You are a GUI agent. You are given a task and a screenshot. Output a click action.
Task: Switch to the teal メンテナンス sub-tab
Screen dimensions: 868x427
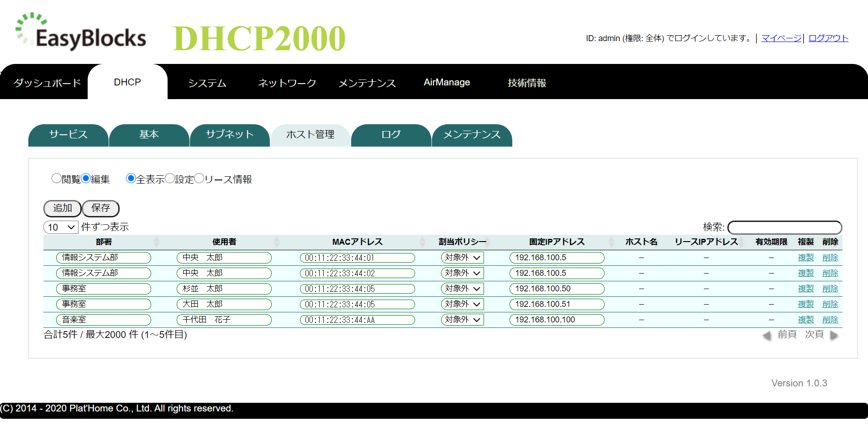(x=472, y=135)
